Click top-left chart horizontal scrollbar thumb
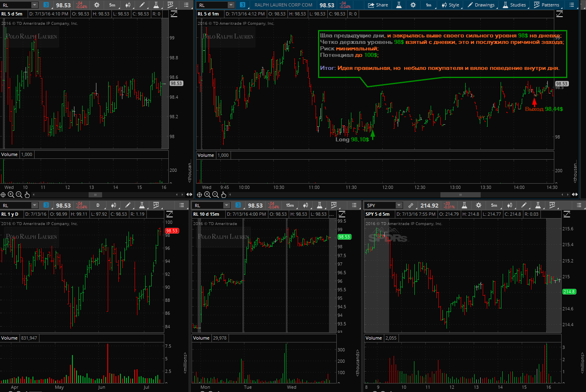This screenshot has height=392, width=586. [96, 195]
